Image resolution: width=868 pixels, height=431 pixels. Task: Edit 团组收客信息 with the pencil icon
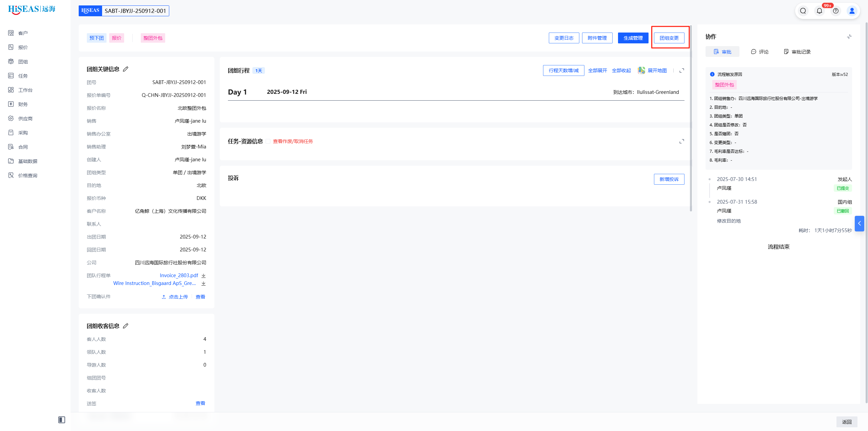click(126, 326)
